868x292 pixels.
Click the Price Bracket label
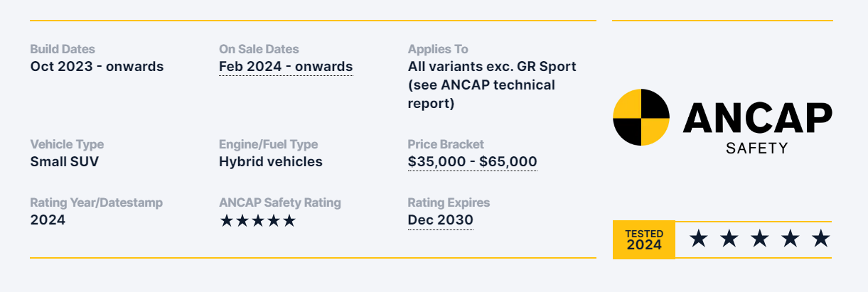446,145
